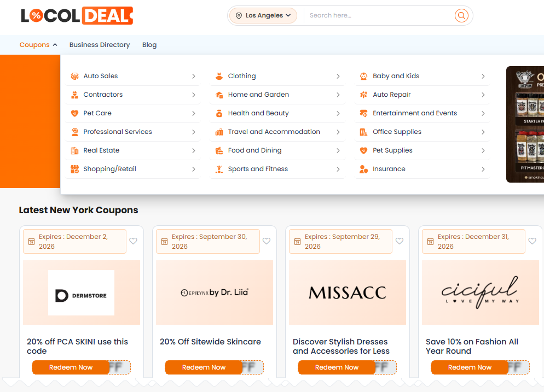Image resolution: width=544 pixels, height=392 pixels.
Task: Click the Home and Garden icon
Action: coord(219,95)
